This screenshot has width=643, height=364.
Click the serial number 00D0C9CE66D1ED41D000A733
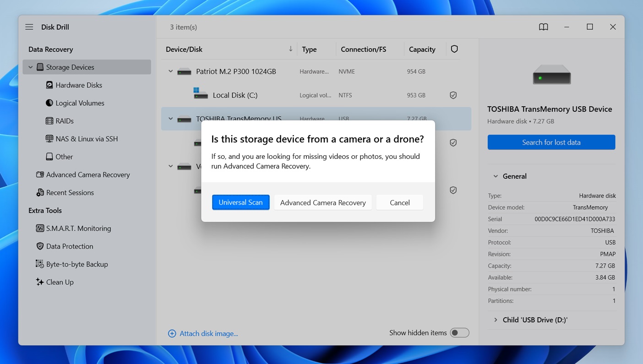(x=575, y=219)
